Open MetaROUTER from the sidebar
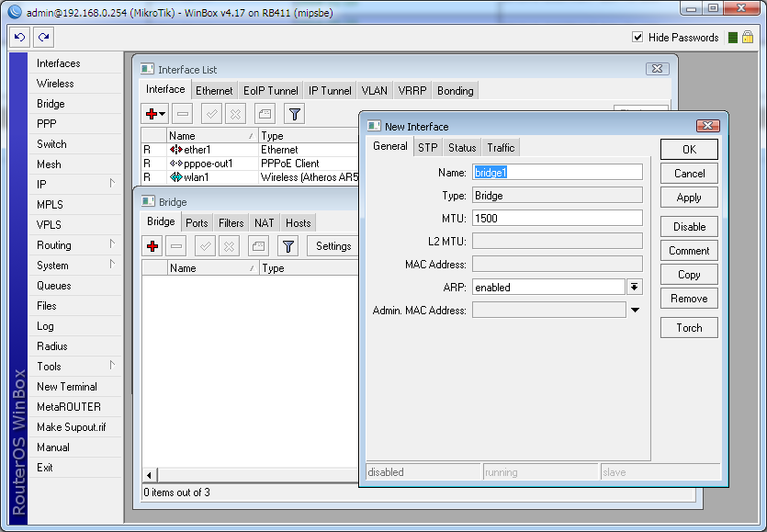The height and width of the screenshot is (532, 767). point(76,407)
